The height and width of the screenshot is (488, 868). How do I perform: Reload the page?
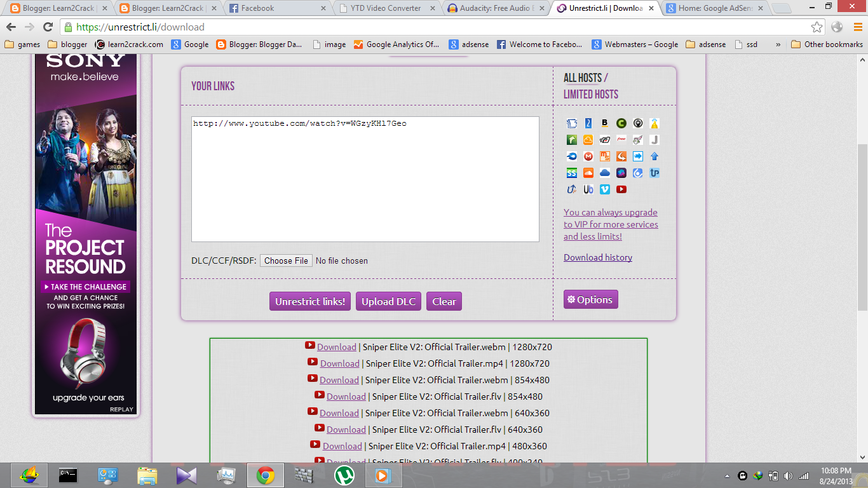48,27
